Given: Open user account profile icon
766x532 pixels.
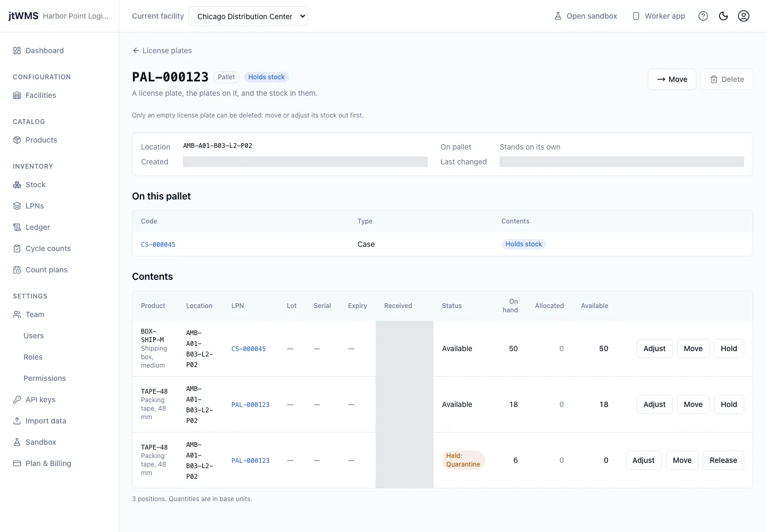Looking at the screenshot, I should click(x=744, y=16).
